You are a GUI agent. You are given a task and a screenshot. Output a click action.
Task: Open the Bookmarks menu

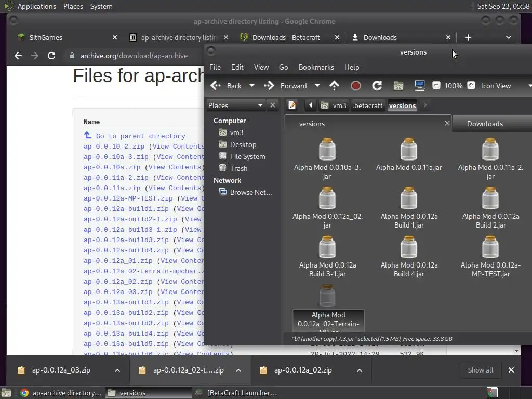(316, 67)
